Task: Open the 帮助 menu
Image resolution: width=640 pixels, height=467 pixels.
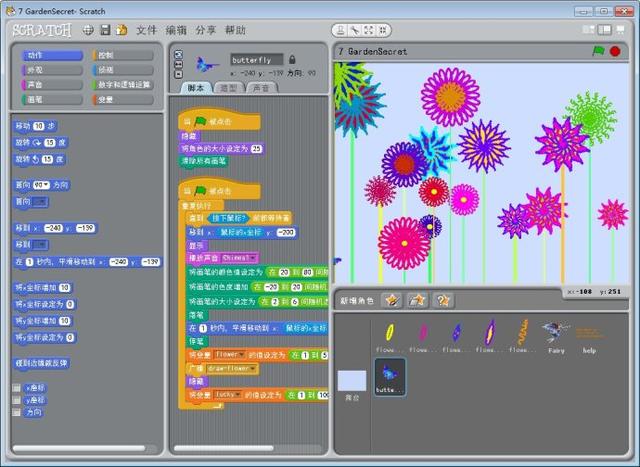Action: [235, 30]
